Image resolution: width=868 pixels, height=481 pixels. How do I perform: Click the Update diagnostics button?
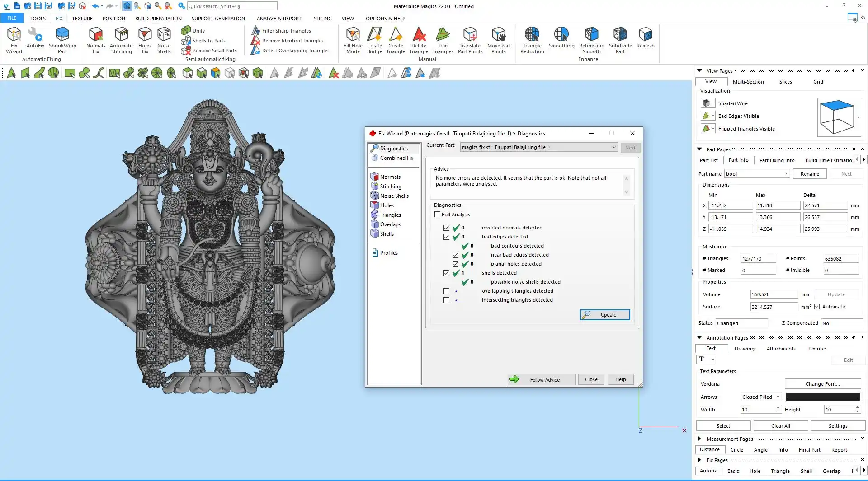(604, 315)
